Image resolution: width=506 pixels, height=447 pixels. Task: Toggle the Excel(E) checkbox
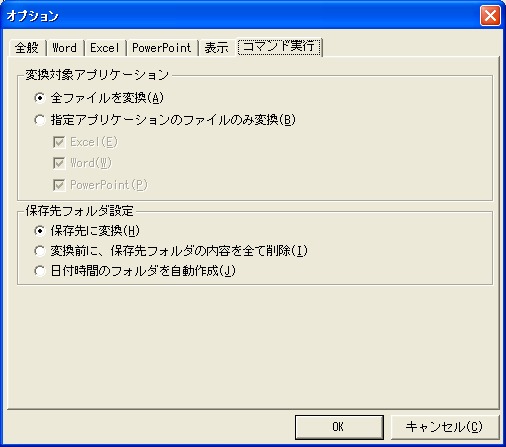pyautogui.click(x=85, y=142)
